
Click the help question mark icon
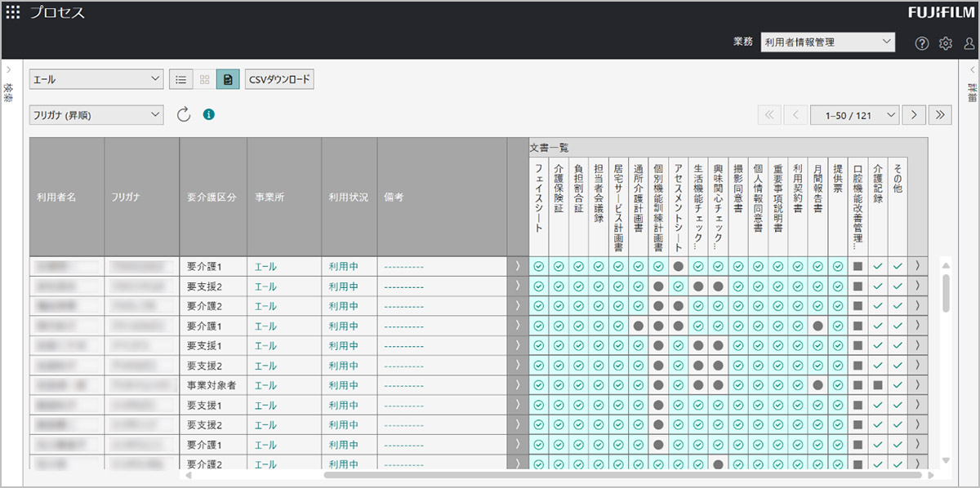tap(922, 43)
